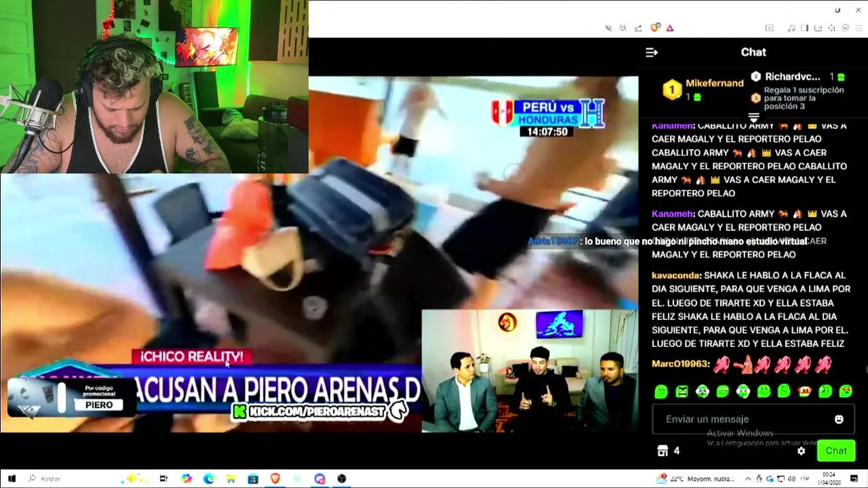Viewport: 868px width, 488px height.
Task: Click the 'KICK.COM/PIEROARENAST' overlay on stream
Action: click(319, 411)
